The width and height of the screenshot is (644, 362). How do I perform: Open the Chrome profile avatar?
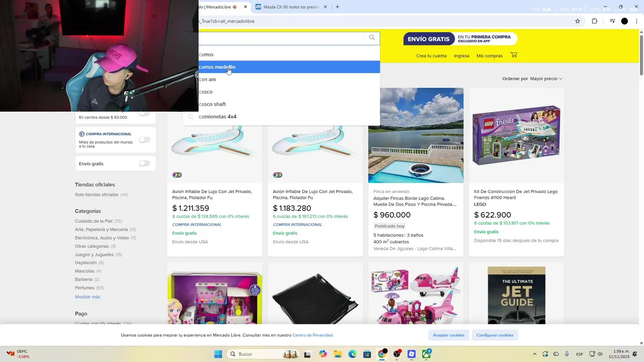(x=624, y=21)
